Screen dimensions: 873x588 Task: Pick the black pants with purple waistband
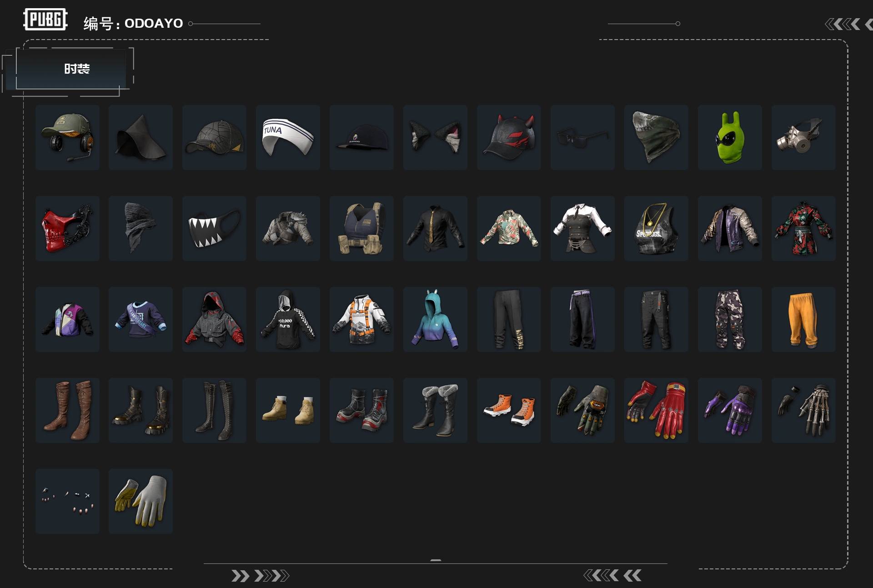click(583, 319)
